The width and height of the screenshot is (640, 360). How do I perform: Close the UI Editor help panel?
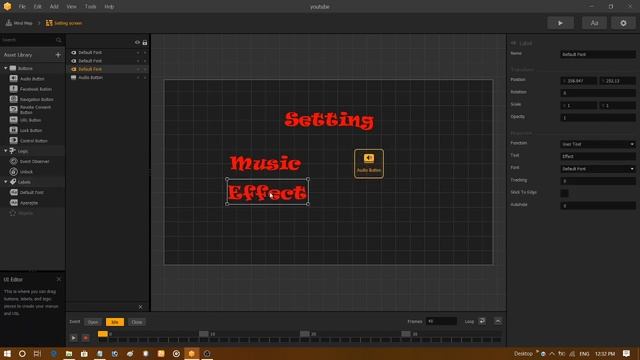point(59,280)
